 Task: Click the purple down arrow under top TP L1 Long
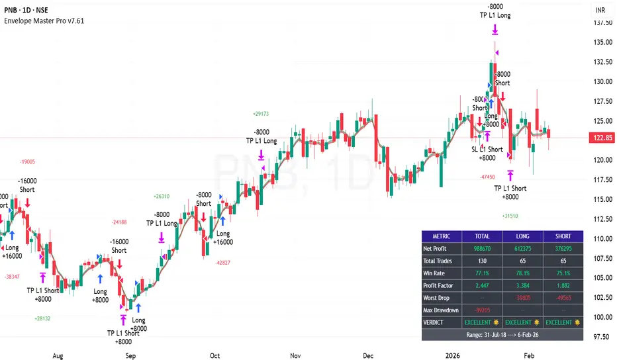click(495, 29)
